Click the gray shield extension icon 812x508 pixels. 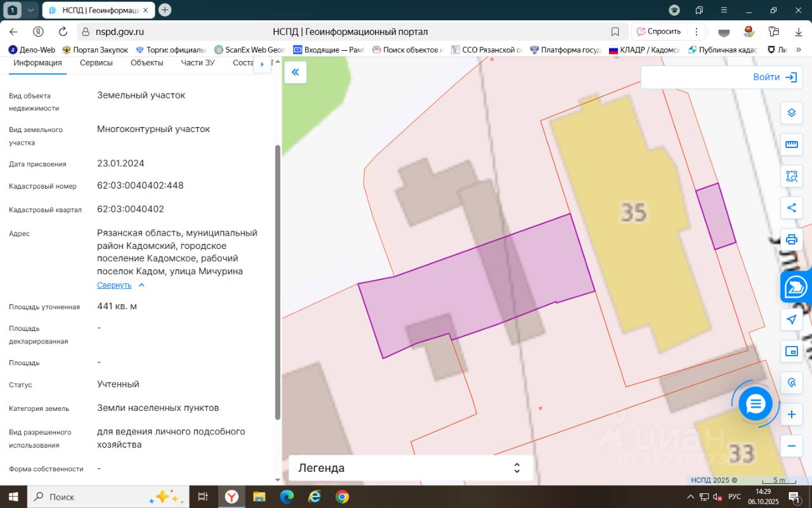(724, 32)
